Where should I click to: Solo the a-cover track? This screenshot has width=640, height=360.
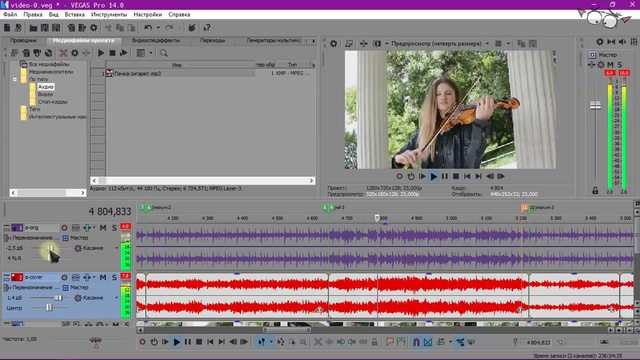click(114, 278)
